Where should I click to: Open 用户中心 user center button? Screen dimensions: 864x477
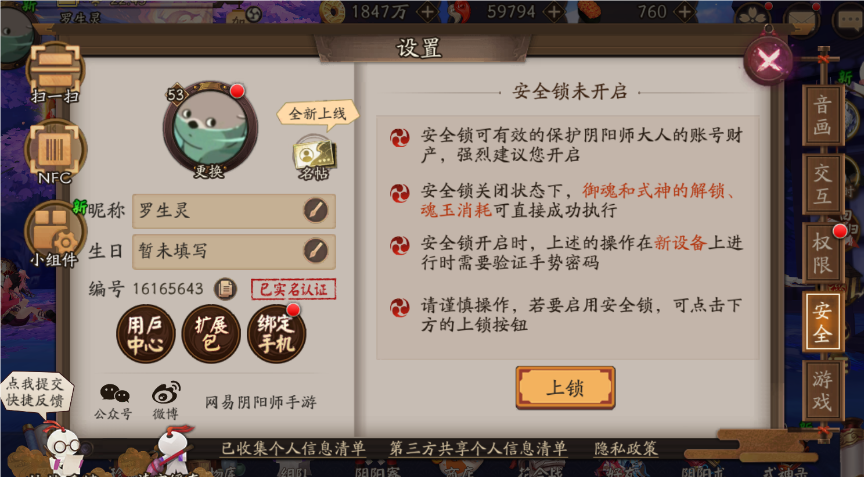(145, 334)
